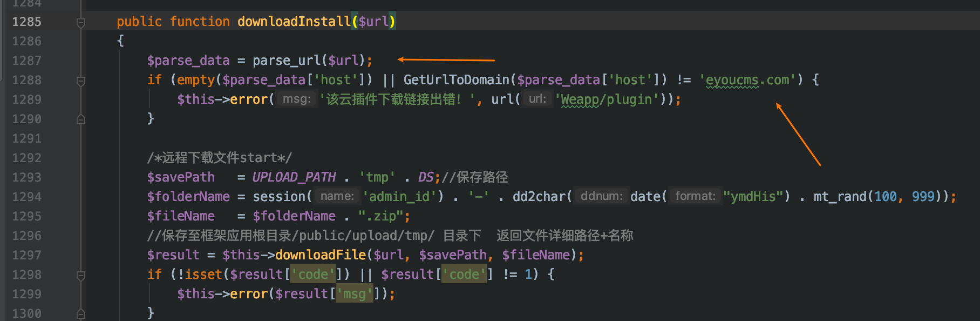Click the GetUrlToDomain function call
980x321 pixels.
[x=456, y=80]
